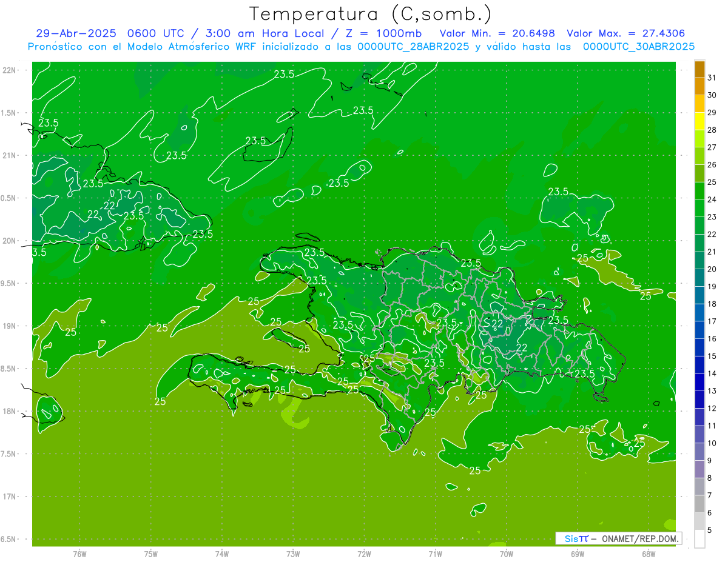The width and height of the screenshot is (728, 562).
Task: Click the 'Valor Max. = 27.4306' readout
Action: point(625,33)
